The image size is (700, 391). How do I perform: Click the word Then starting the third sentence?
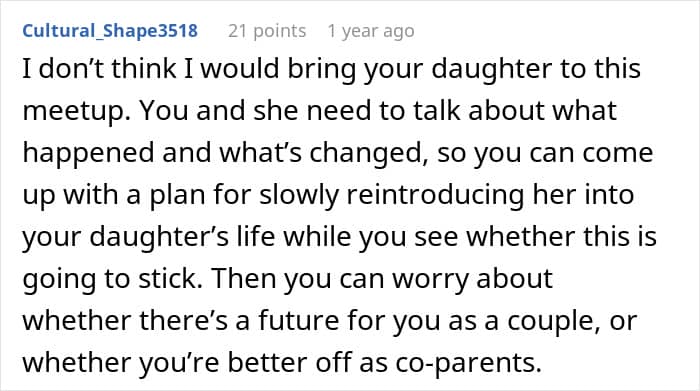(x=243, y=279)
